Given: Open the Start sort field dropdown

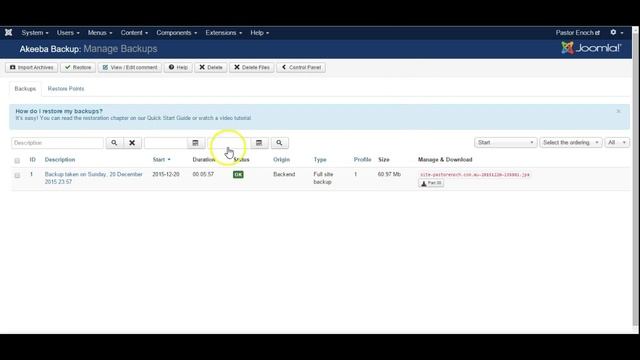Looking at the screenshot, I should pos(505,142).
